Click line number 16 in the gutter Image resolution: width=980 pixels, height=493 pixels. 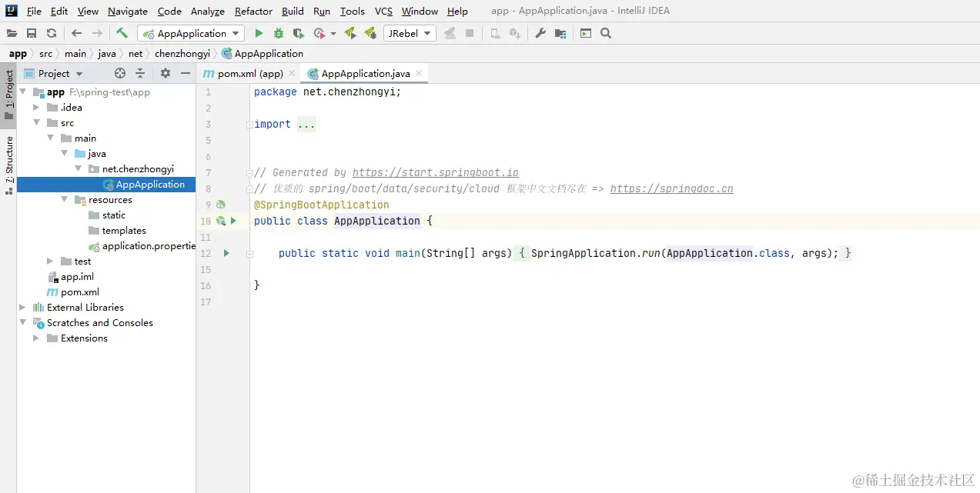[206, 285]
